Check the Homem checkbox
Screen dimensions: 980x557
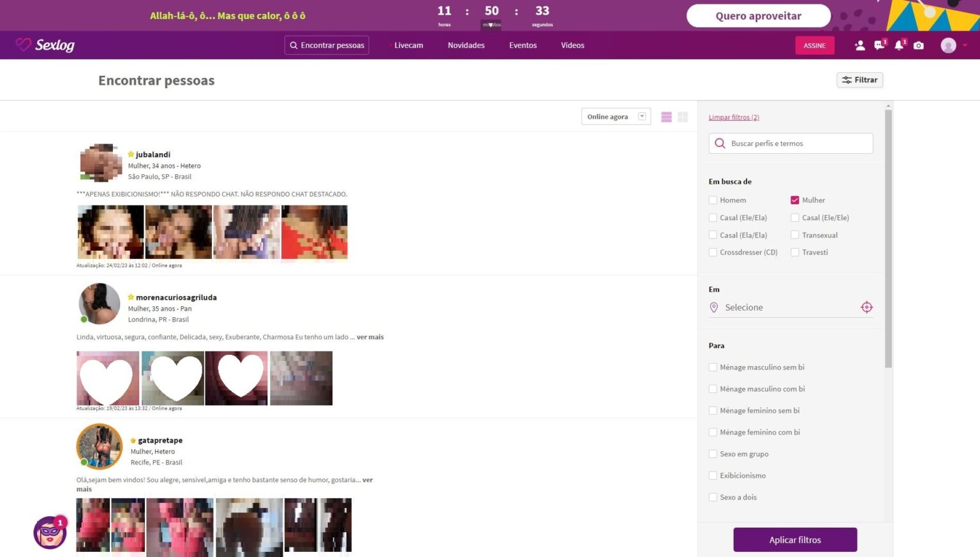coord(713,200)
